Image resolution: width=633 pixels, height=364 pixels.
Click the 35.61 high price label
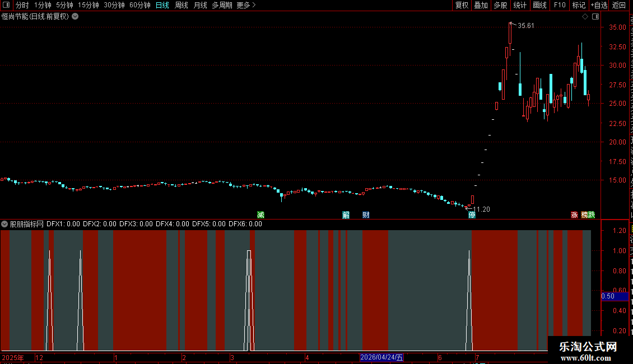526,26
